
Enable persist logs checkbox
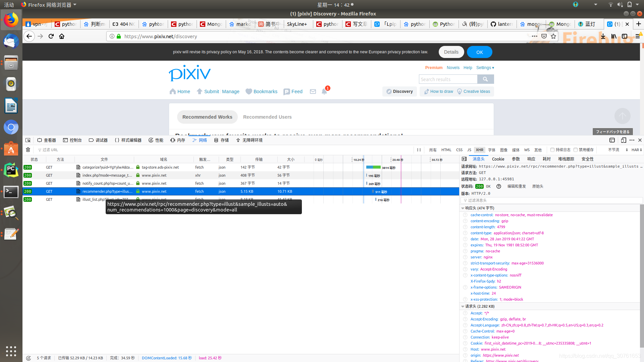pos(552,150)
